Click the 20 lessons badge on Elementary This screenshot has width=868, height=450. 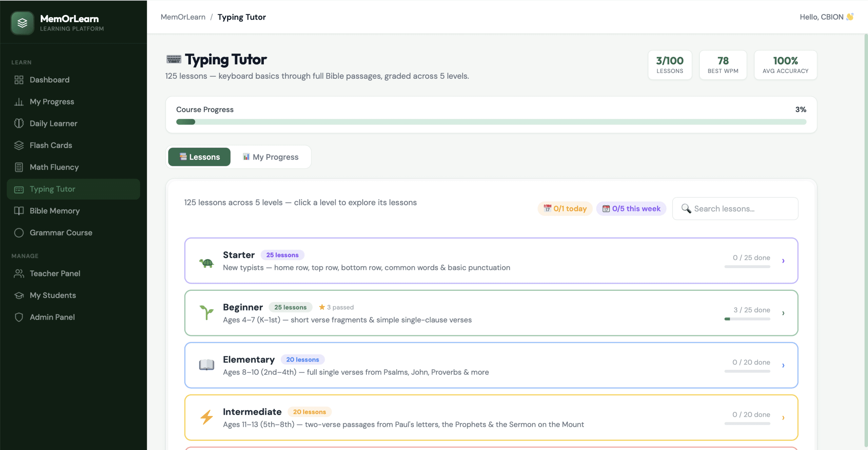tap(302, 359)
